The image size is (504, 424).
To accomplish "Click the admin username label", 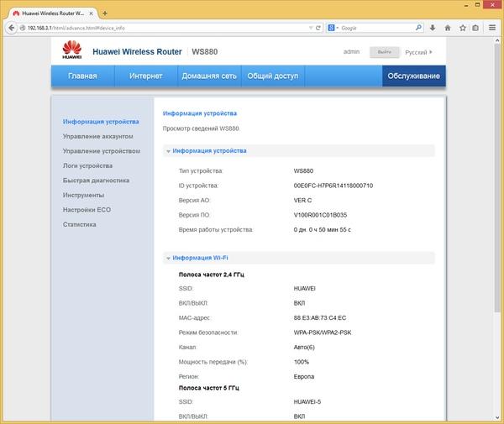I will (351, 52).
